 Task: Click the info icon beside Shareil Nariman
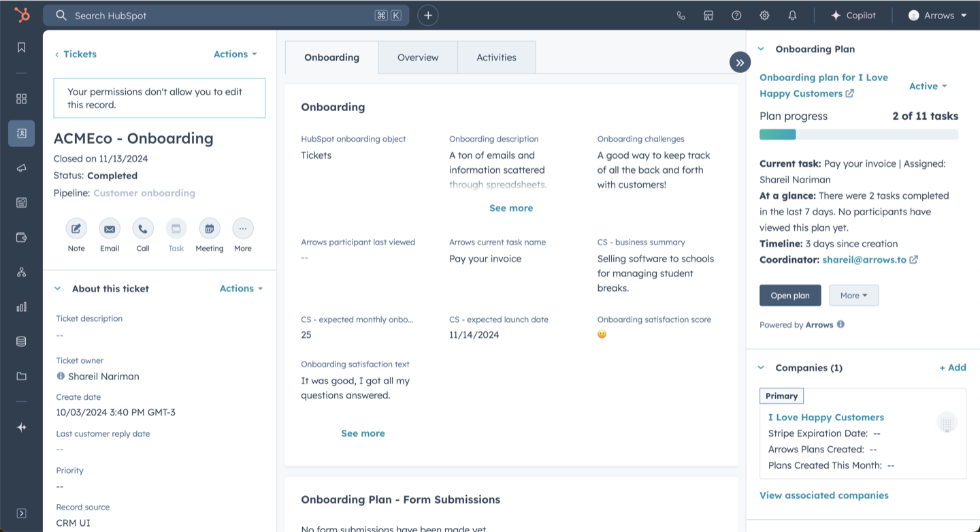tap(61, 376)
